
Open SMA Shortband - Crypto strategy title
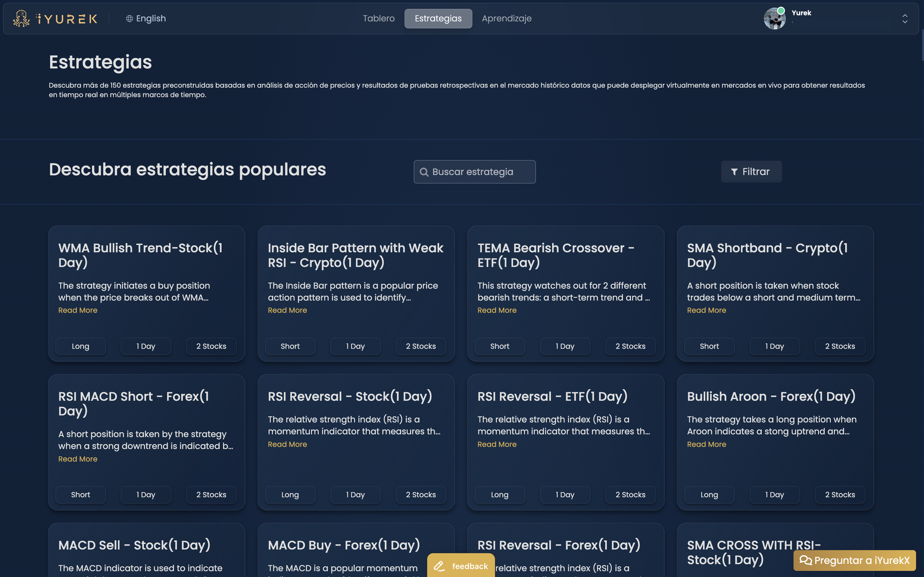point(767,255)
